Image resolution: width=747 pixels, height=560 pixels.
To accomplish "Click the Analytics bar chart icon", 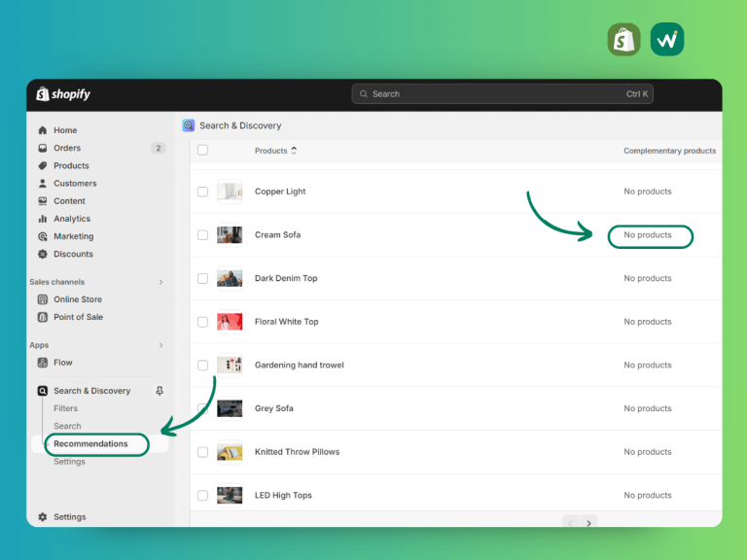I will coord(43,219).
